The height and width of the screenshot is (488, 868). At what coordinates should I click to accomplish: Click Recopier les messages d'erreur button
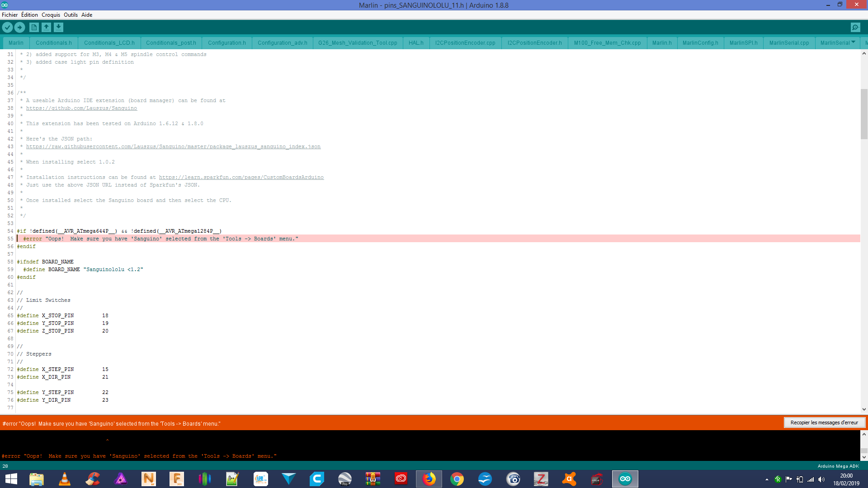[824, 422]
